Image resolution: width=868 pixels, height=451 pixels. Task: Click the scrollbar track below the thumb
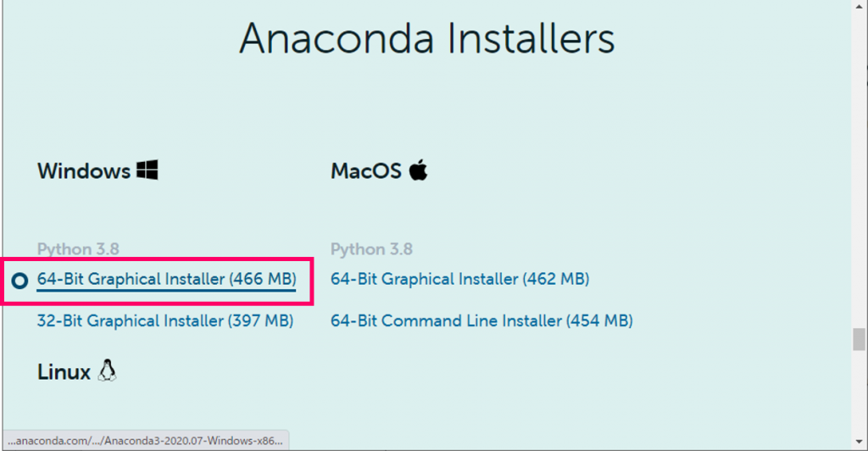click(x=859, y=398)
